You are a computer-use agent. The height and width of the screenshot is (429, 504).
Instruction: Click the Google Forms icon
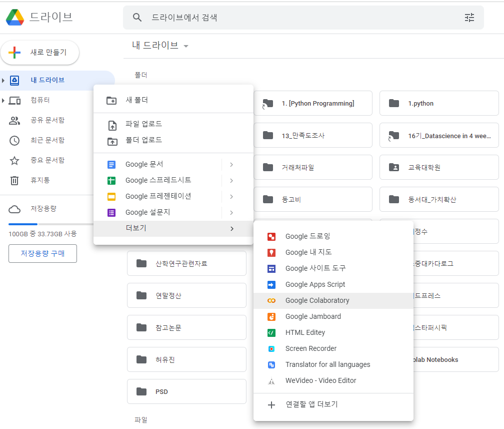click(111, 212)
